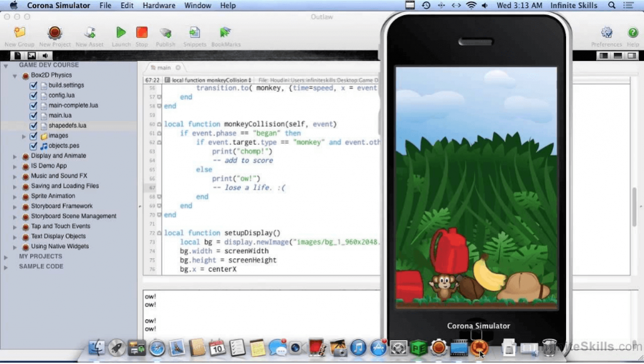Open the Help menu
This screenshot has height=364, width=644.
click(228, 5)
